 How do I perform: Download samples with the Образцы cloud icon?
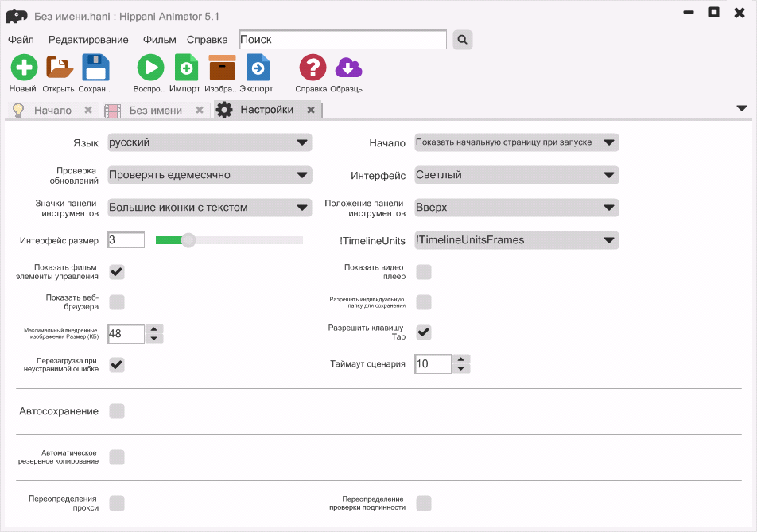(x=348, y=68)
